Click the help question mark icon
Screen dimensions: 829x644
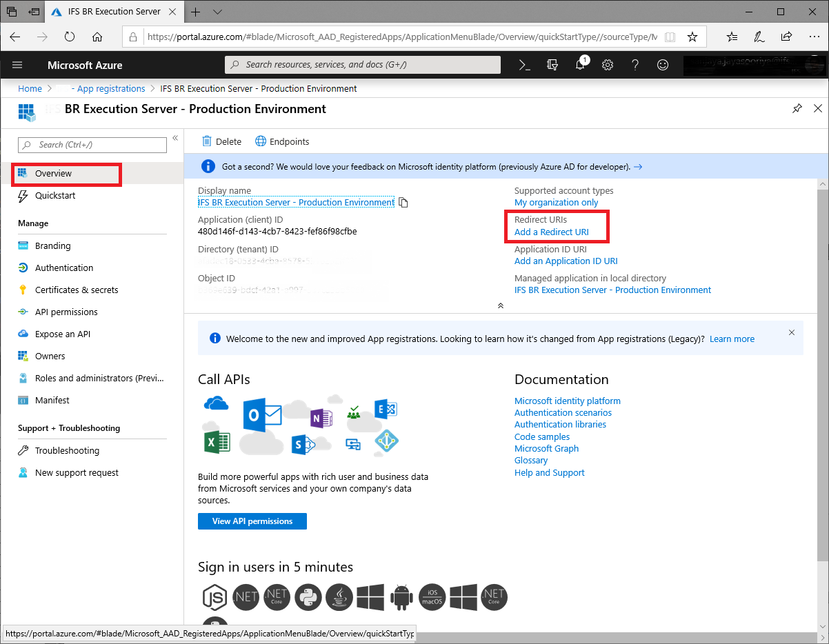click(x=635, y=65)
